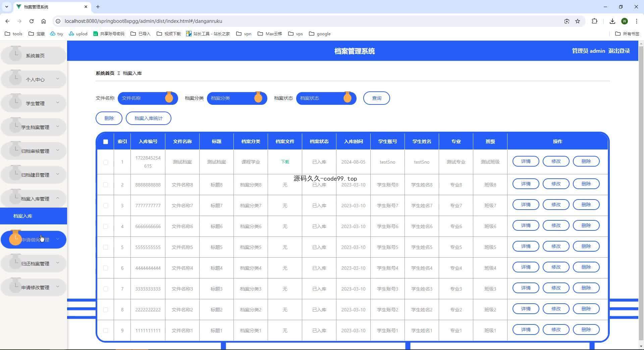
Task: Open the Chrome profile avatar W
Action: (625, 21)
